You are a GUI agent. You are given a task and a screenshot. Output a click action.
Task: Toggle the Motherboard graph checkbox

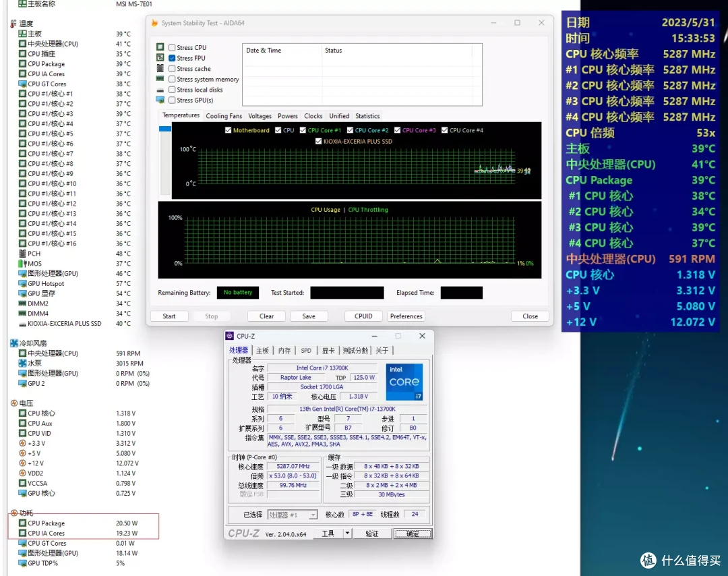(x=228, y=130)
